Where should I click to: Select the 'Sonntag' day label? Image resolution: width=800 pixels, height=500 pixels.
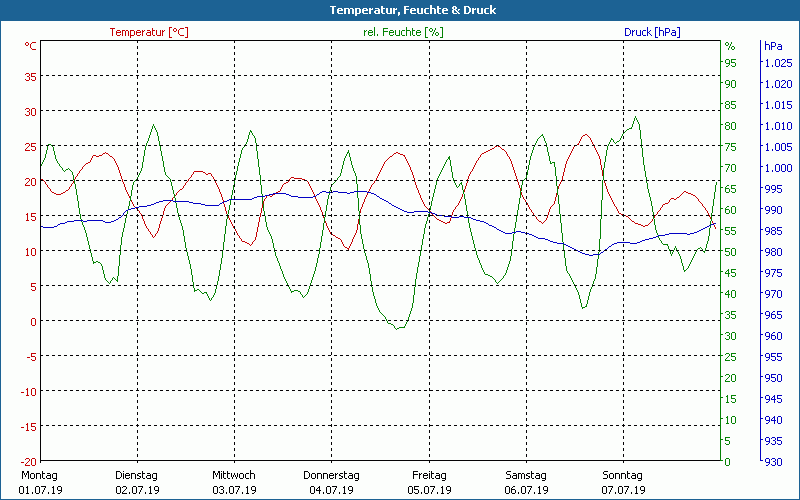pos(623,475)
